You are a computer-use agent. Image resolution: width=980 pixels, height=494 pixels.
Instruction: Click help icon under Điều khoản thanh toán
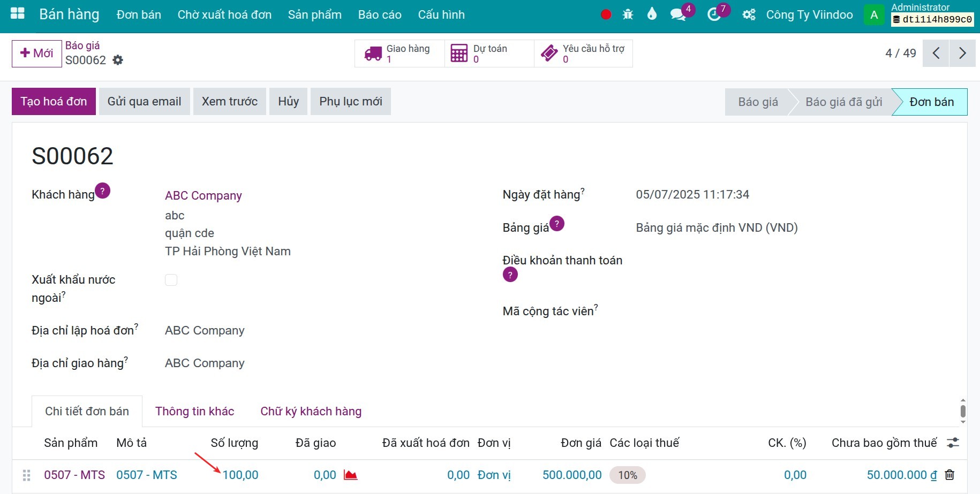[510, 275]
